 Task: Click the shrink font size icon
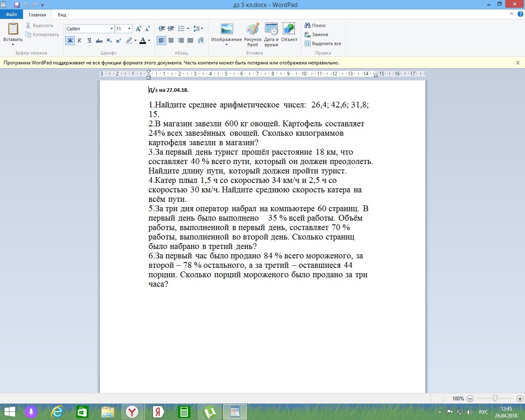pyautogui.click(x=148, y=29)
